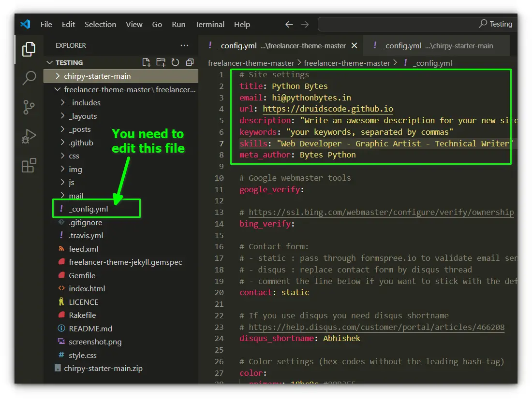532x399 pixels.
Task: Click the New File icon in Explorer
Action: (x=146, y=62)
